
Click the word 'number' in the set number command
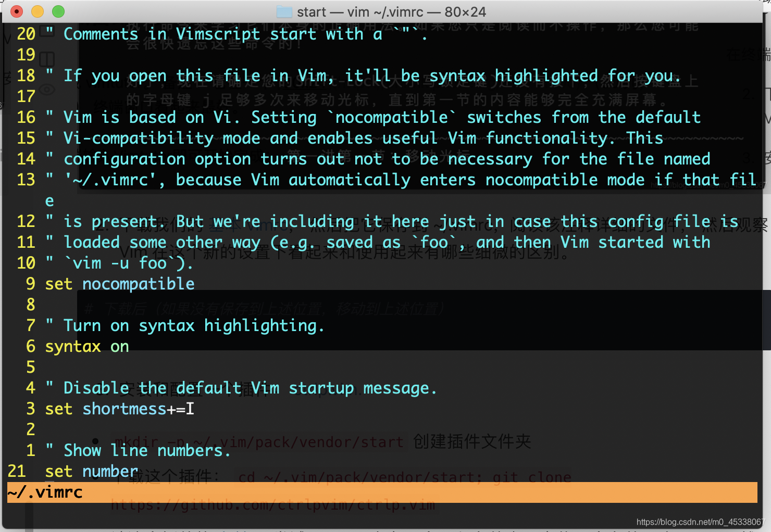(110, 471)
